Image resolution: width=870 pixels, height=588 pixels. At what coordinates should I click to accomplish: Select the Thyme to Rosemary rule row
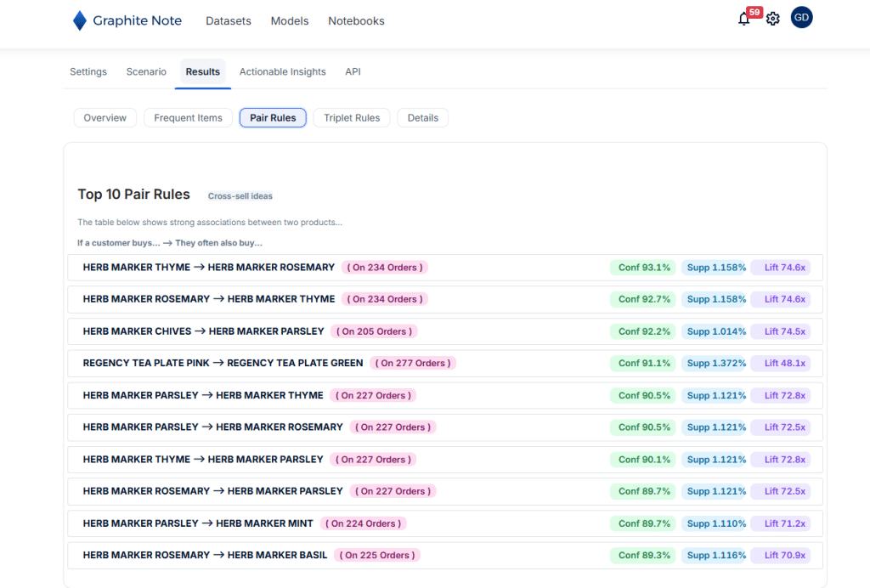(209, 268)
